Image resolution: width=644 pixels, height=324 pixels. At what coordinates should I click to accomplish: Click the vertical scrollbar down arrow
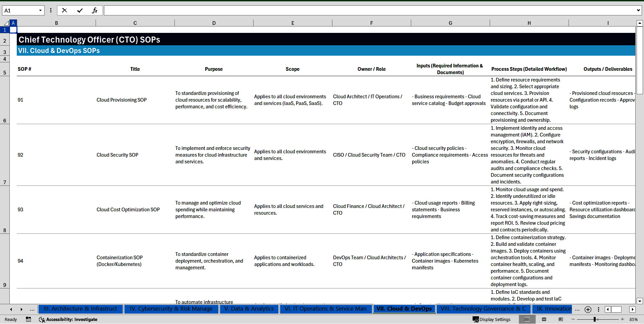coord(640,301)
